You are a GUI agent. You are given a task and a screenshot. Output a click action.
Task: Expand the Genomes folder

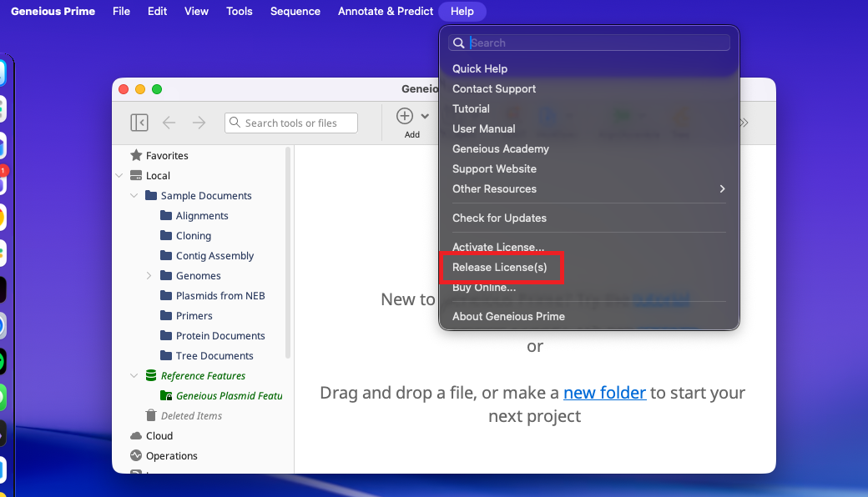tap(149, 275)
